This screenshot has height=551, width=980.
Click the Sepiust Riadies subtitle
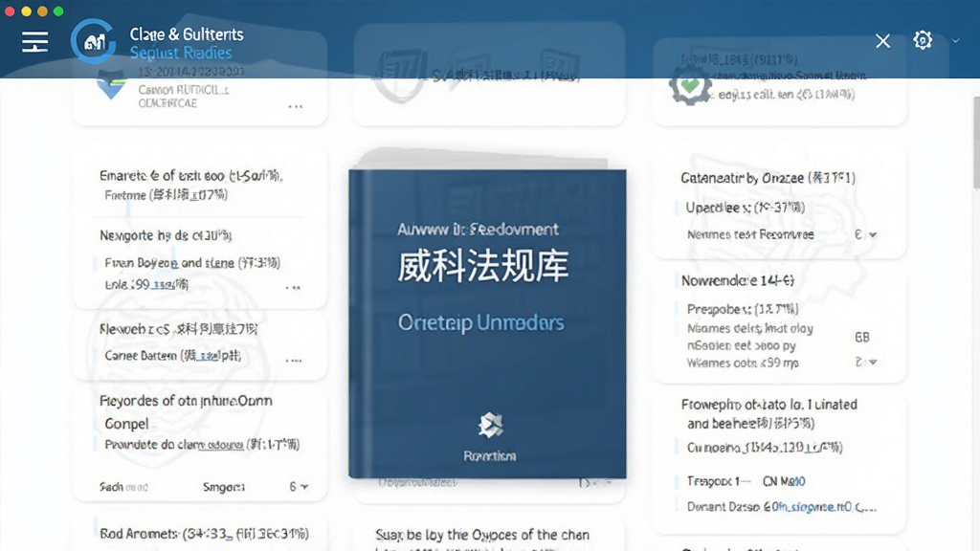(x=181, y=54)
